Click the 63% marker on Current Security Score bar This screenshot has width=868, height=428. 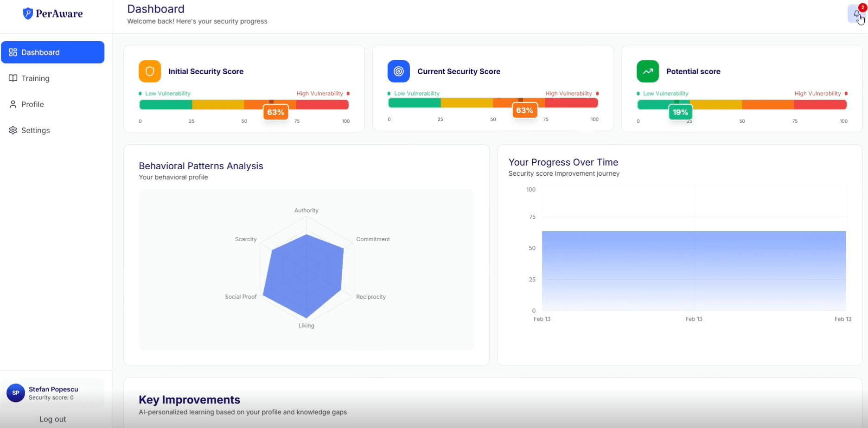pyautogui.click(x=524, y=110)
